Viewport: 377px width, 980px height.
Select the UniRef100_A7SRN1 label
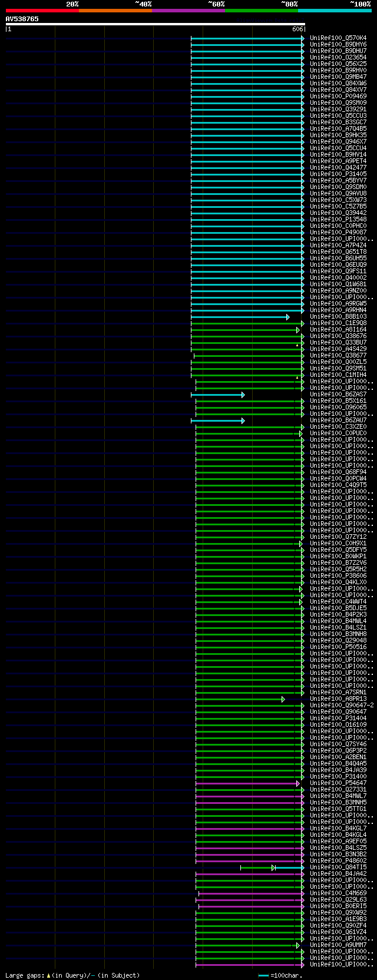click(338, 693)
